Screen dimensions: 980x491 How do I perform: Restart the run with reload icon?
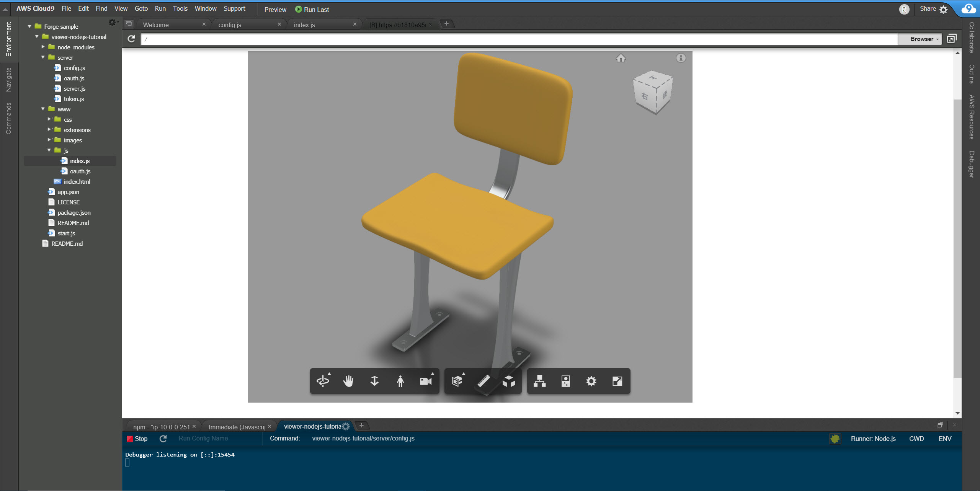[163, 439]
